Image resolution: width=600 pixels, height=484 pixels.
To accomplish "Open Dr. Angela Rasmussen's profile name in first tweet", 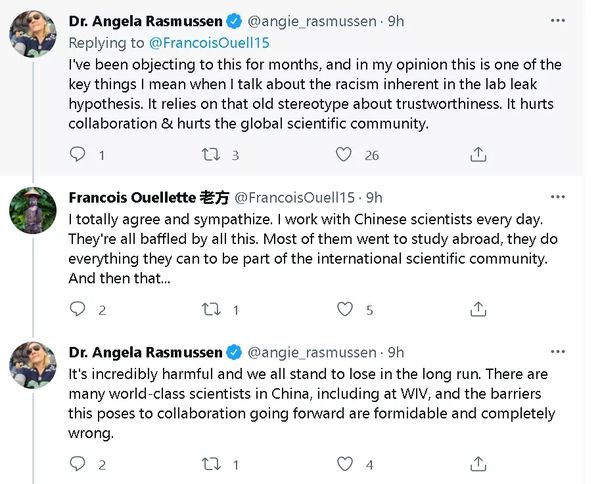I will point(145,19).
